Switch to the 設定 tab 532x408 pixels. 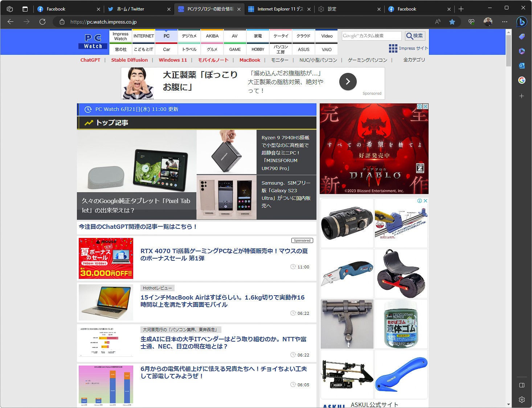point(349,9)
